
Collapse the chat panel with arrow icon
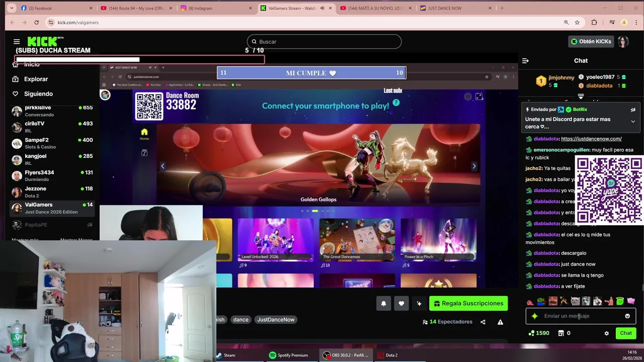pyautogui.click(x=525, y=61)
